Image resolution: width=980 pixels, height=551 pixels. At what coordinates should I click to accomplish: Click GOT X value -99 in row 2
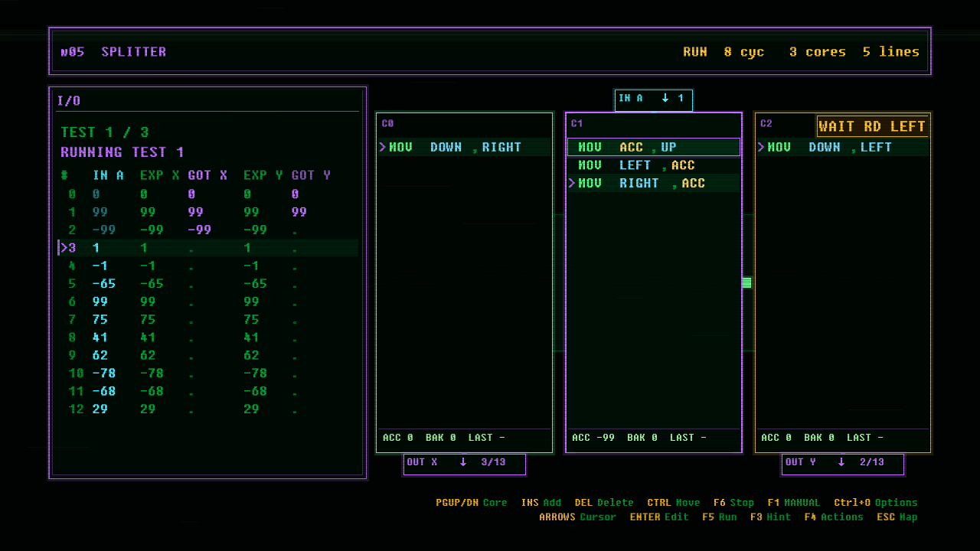click(199, 230)
